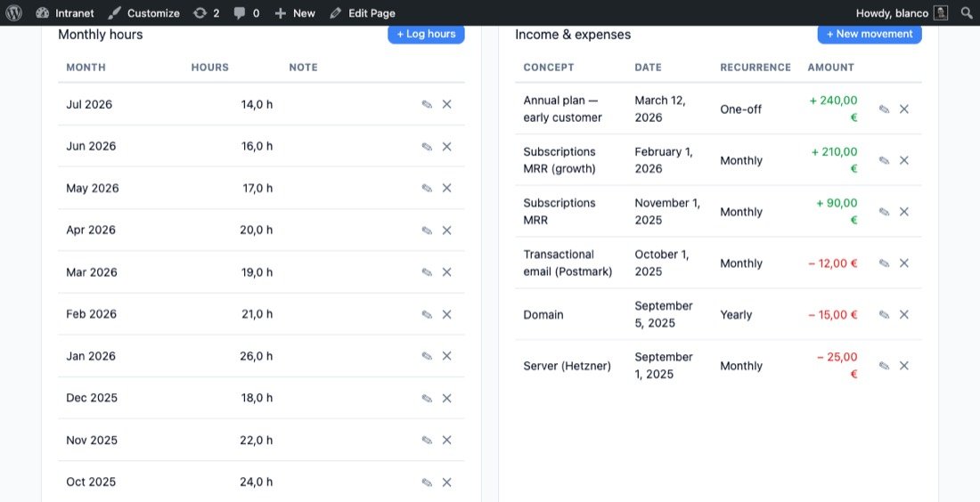Image resolution: width=980 pixels, height=502 pixels.
Task: Delete the Jun 2026 hours entry
Action: click(447, 146)
